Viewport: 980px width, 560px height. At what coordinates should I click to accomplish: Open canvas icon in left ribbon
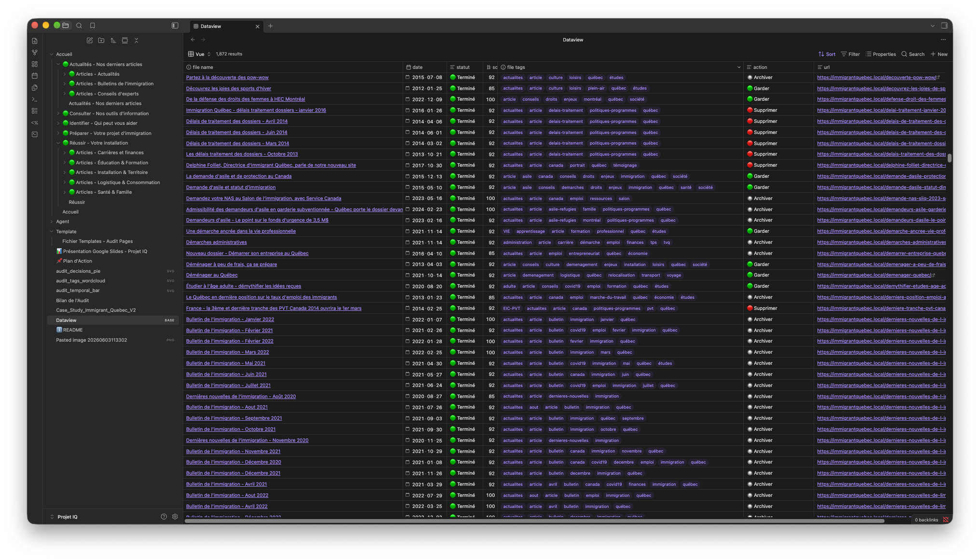tap(35, 64)
